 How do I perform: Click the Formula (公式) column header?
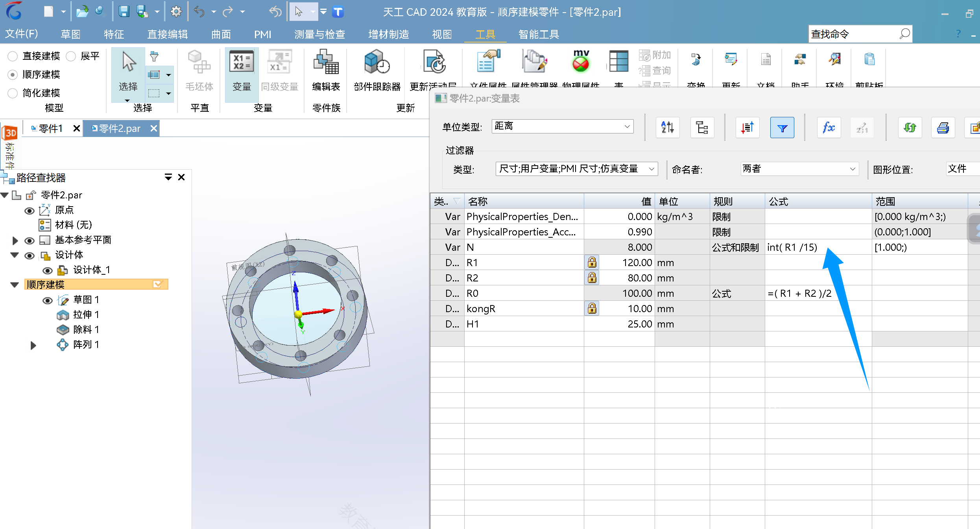[x=818, y=201]
